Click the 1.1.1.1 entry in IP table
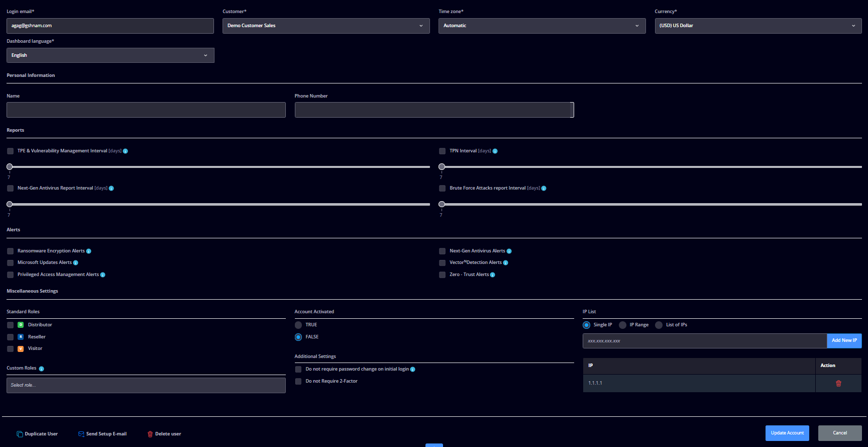Viewport: 868px width, 447px height. click(595, 383)
